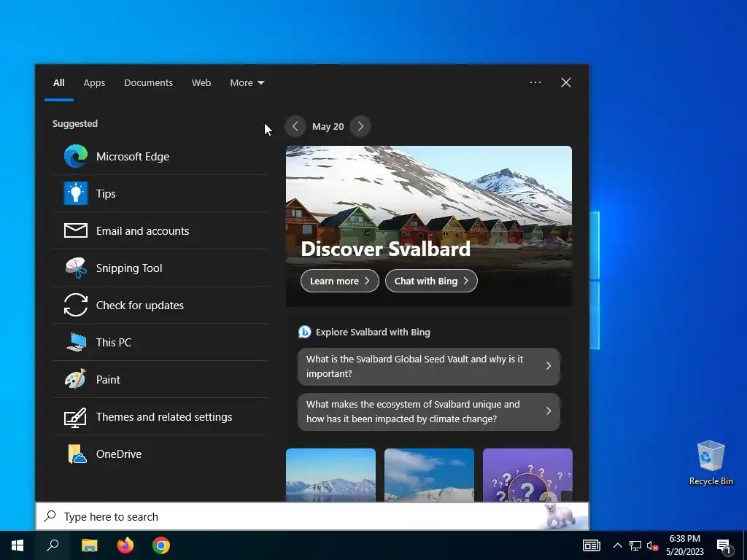Click the taskbar clock and date
The image size is (747, 560).
tap(684, 545)
